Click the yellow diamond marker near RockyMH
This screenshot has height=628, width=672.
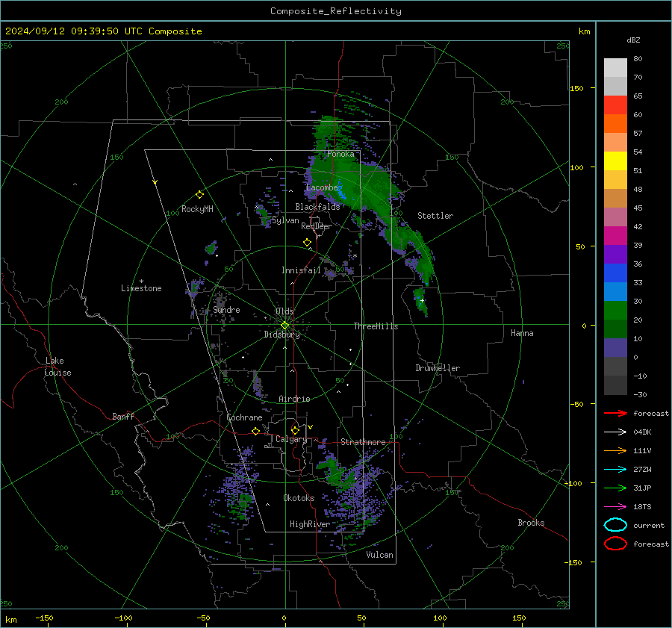pyautogui.click(x=199, y=195)
